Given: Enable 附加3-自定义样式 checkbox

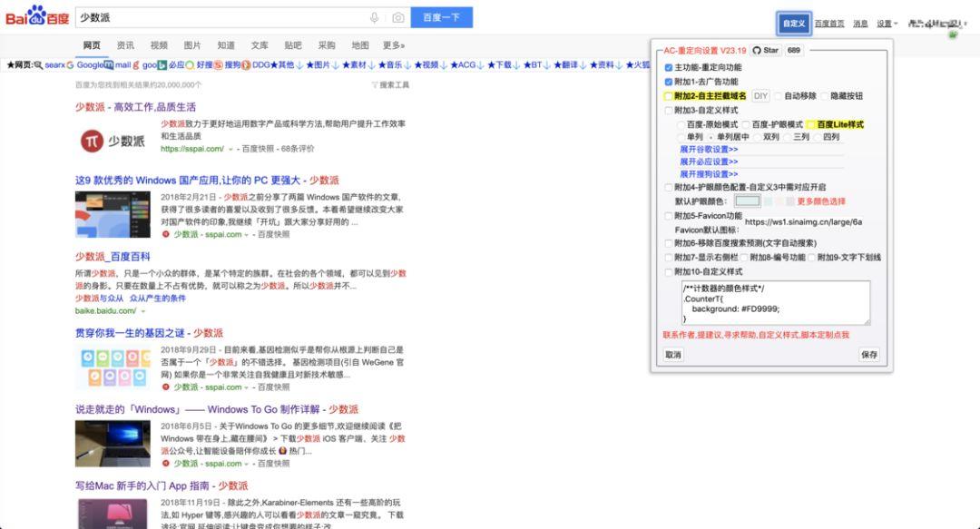Looking at the screenshot, I should (x=668, y=111).
